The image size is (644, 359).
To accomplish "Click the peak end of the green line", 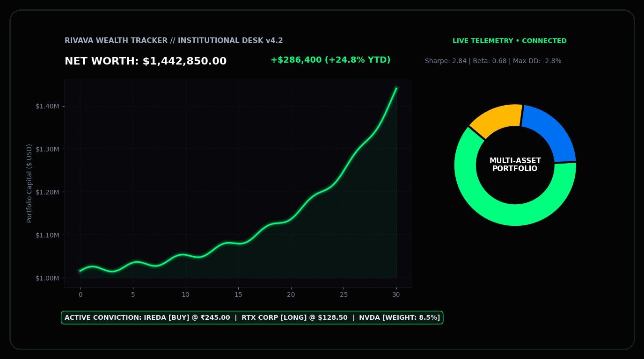I will [396, 88].
